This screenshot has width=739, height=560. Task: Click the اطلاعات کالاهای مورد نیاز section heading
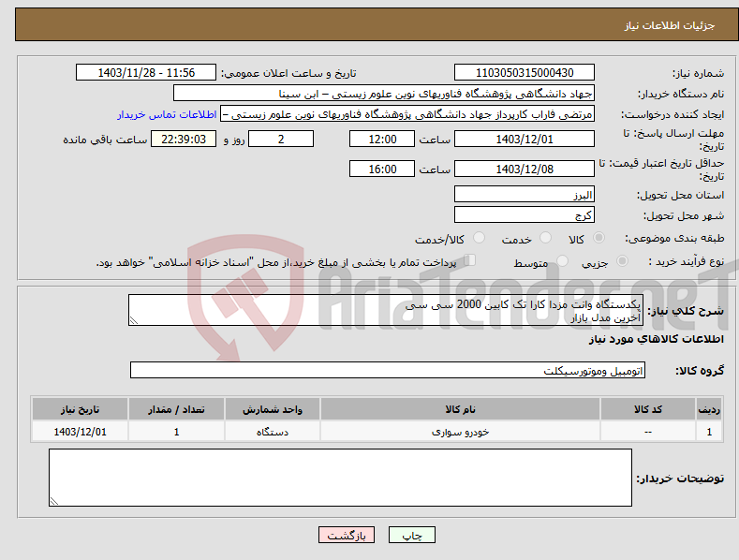pos(656,339)
